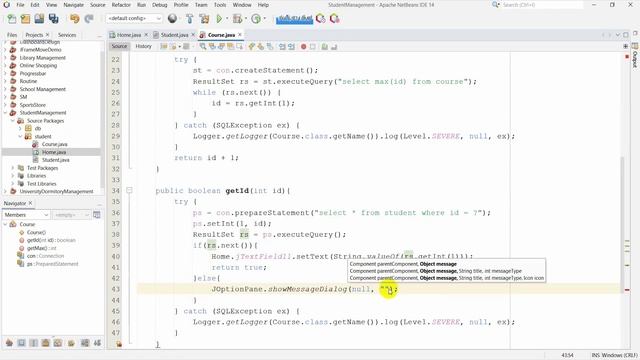Open the default config dropdown
The width and height of the screenshot is (640, 360).
[x=134, y=18]
